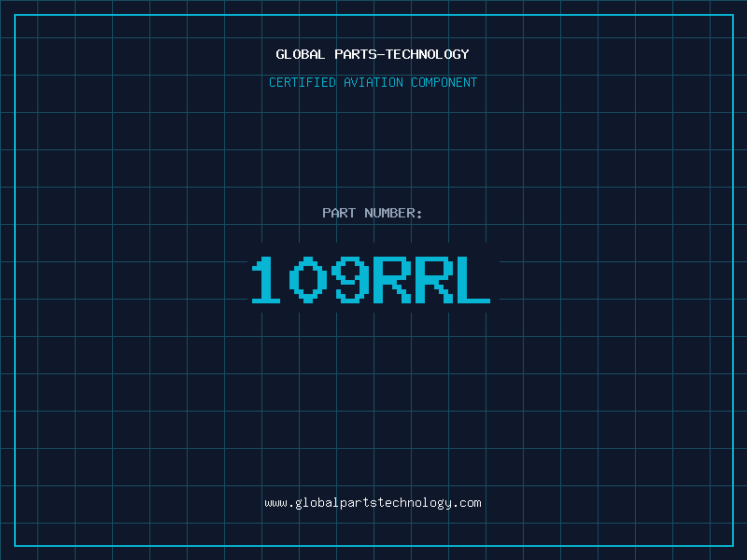Select the CERTIFIED AVIATION COMPONENT subtitle

(373, 82)
